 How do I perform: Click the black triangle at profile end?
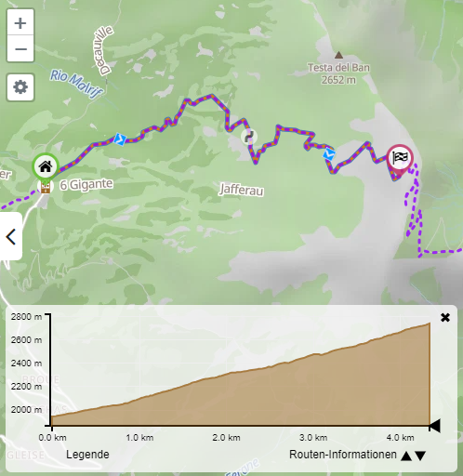435,426
